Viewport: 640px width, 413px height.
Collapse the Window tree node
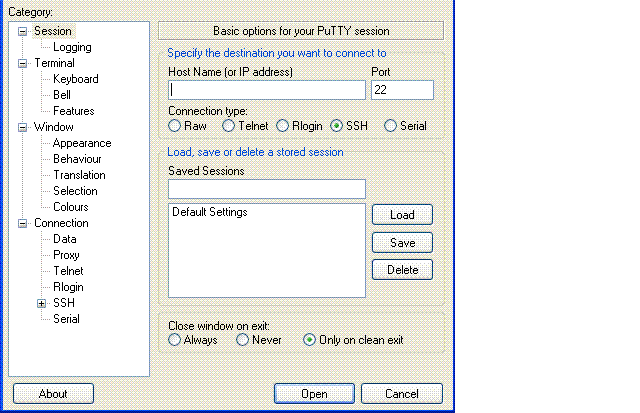click(x=23, y=127)
